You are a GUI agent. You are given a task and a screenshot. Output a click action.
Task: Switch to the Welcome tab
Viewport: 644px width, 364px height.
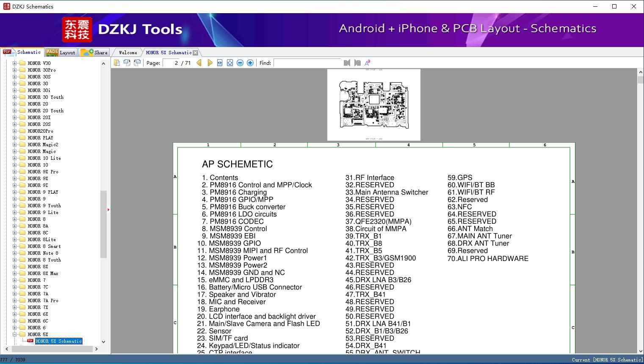(x=128, y=53)
